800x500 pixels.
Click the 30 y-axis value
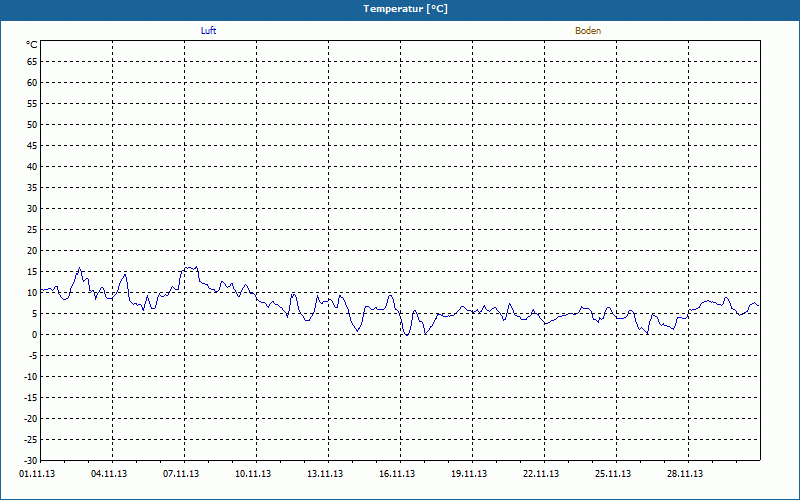click(32, 209)
